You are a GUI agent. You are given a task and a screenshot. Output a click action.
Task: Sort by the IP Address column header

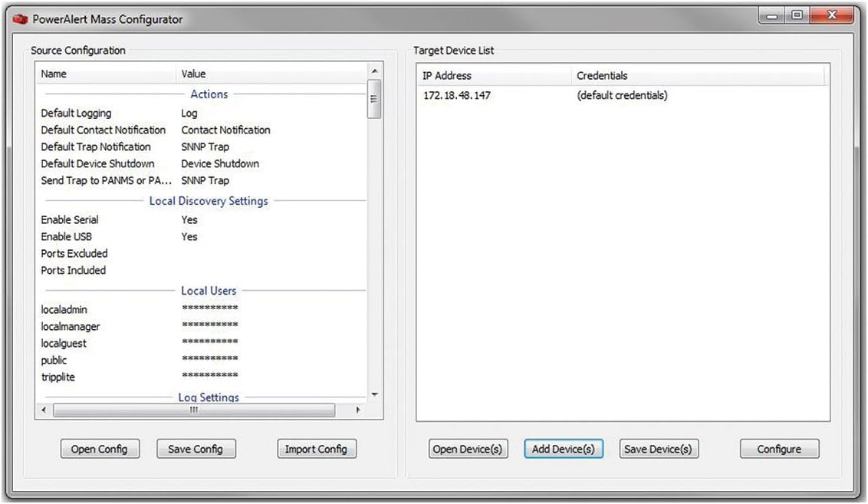495,75
